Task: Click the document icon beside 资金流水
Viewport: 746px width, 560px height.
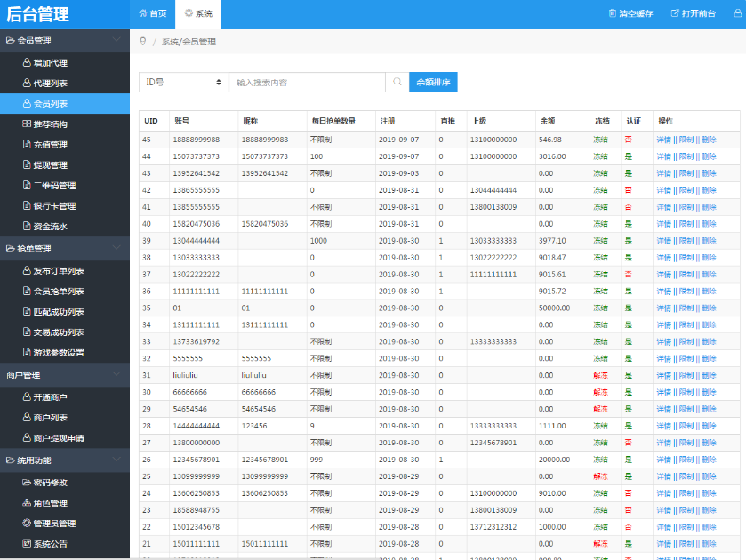Action: click(27, 226)
